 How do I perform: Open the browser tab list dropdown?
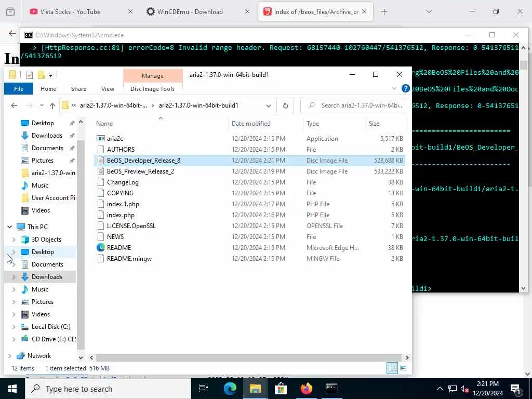[429, 12]
